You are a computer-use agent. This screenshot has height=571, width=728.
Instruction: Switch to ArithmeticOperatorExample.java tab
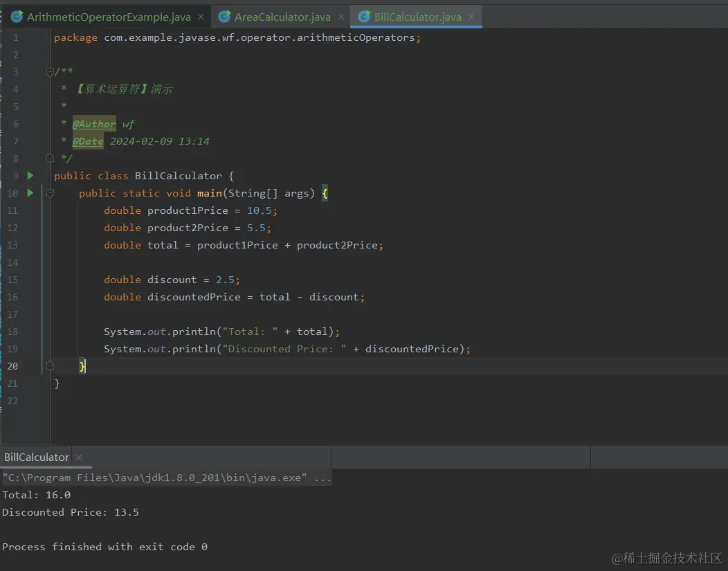point(109,17)
